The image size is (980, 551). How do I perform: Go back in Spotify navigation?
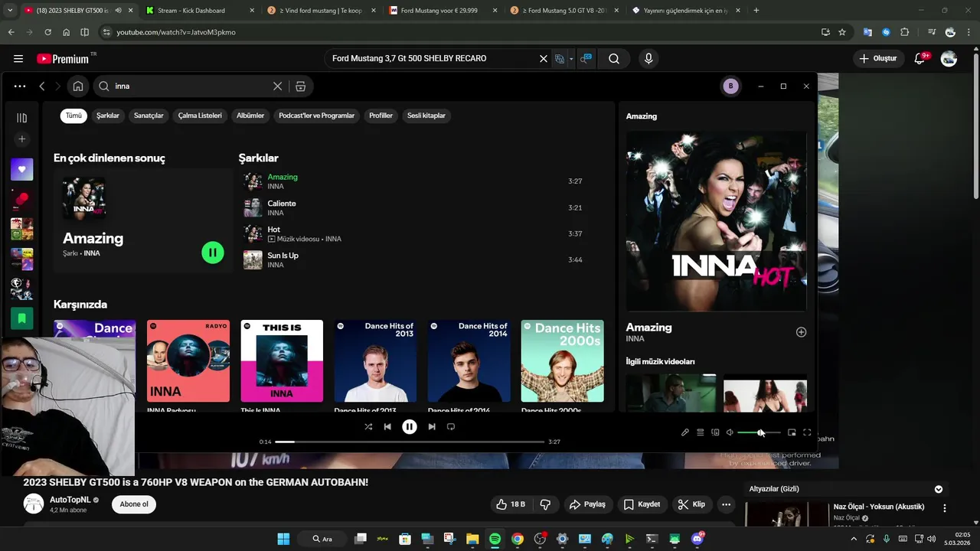point(42,86)
